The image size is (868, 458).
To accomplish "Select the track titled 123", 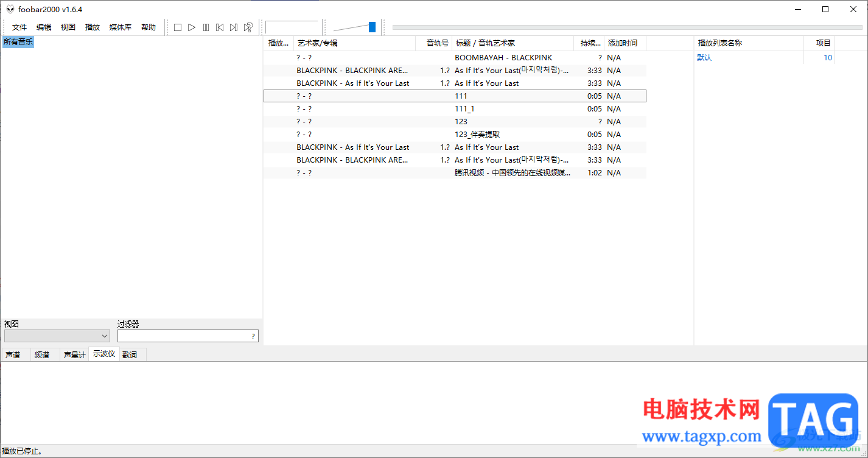I will click(455, 122).
